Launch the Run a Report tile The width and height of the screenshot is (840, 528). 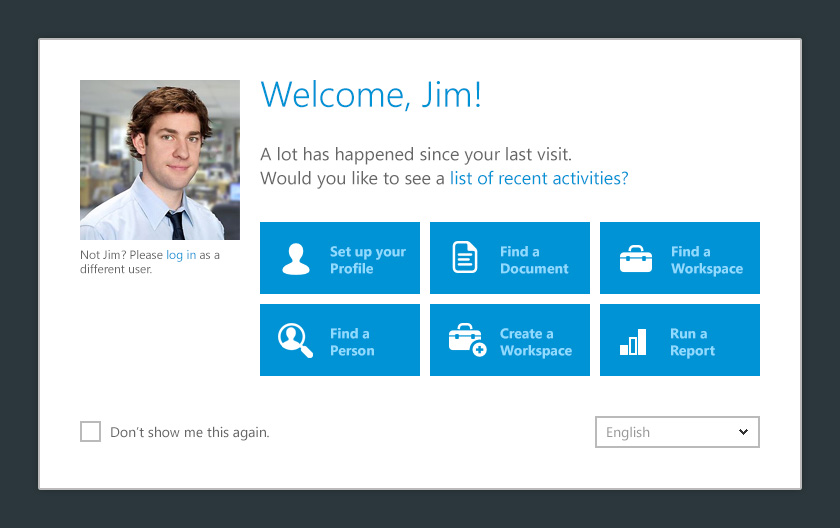point(680,340)
